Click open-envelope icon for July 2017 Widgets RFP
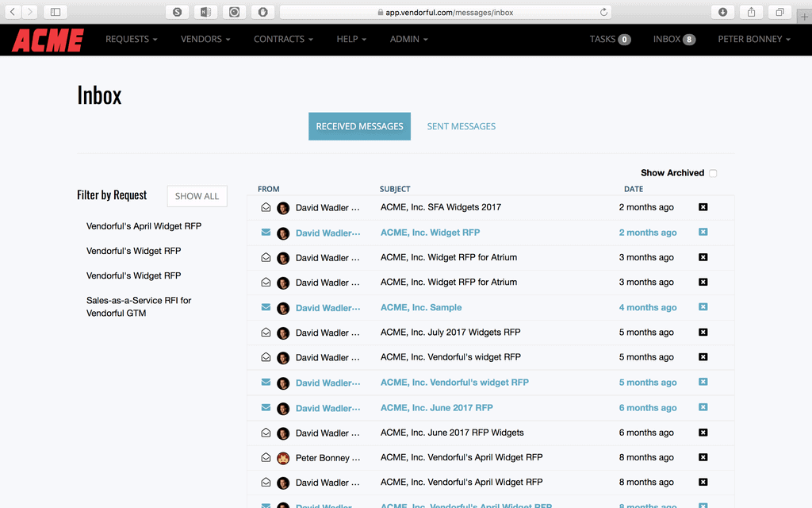This screenshot has width=812, height=508. 266,333
